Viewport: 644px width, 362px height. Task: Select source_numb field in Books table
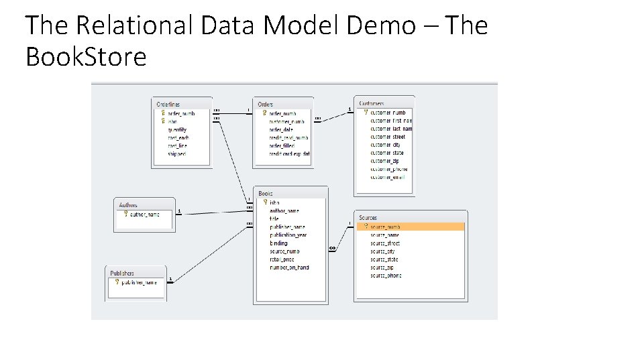pyautogui.click(x=284, y=251)
